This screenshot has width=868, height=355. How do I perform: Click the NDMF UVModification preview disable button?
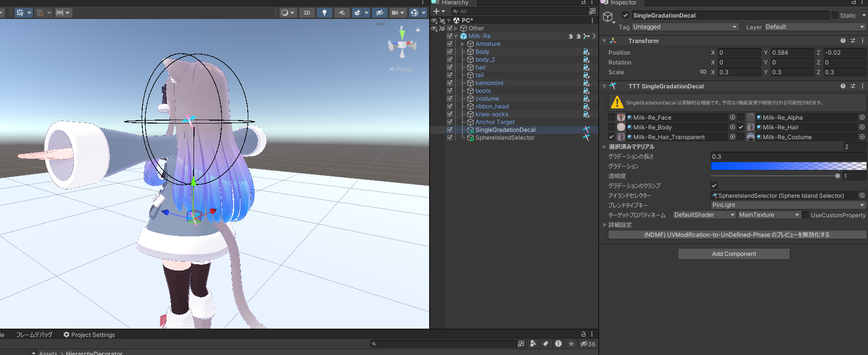(x=737, y=235)
